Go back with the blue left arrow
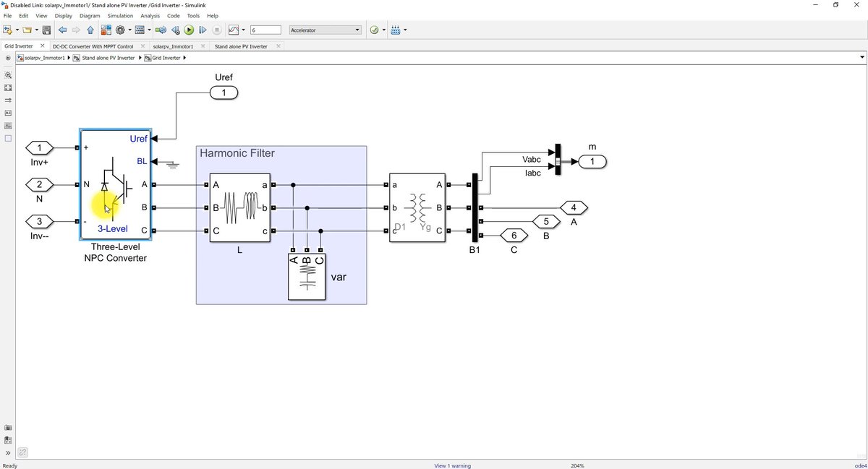This screenshot has width=868, height=469. coord(62,30)
